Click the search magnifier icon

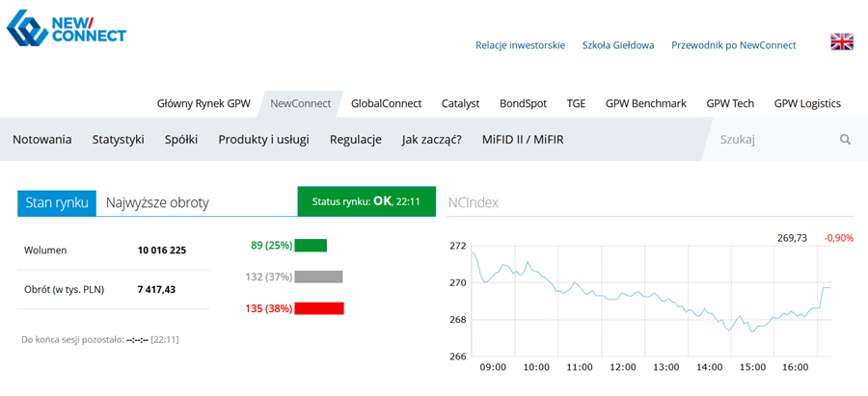click(x=845, y=140)
